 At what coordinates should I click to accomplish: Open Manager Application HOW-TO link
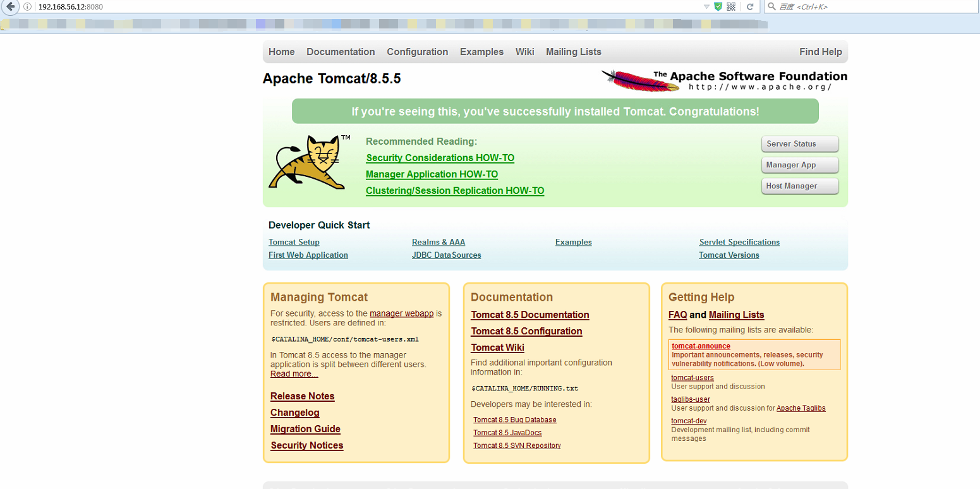432,174
